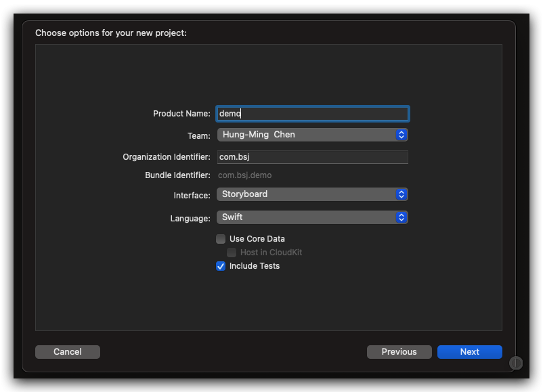Go back with the Previous button

(x=399, y=352)
